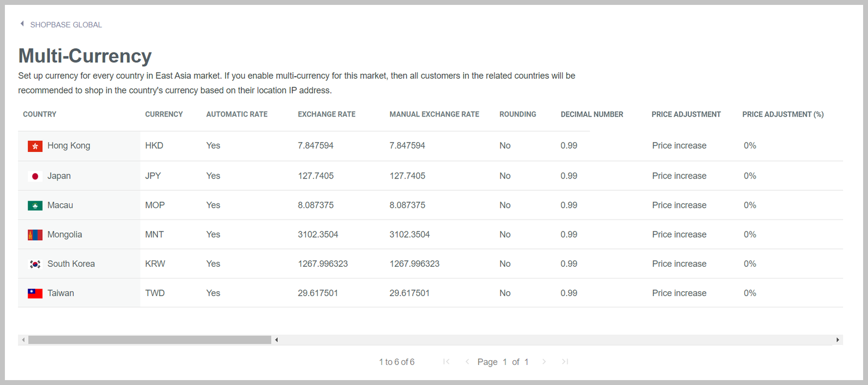The width and height of the screenshot is (868, 385).
Task: Click Automatic Rate Yes in Japan row
Action: tap(213, 176)
